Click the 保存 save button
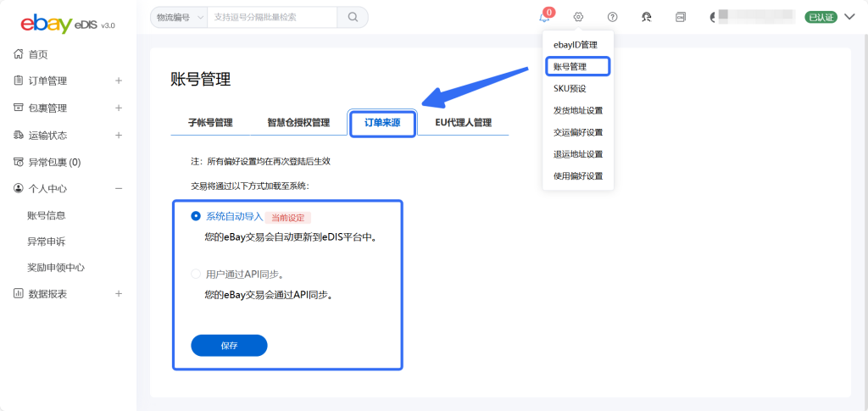The height and width of the screenshot is (411, 868). click(x=229, y=346)
